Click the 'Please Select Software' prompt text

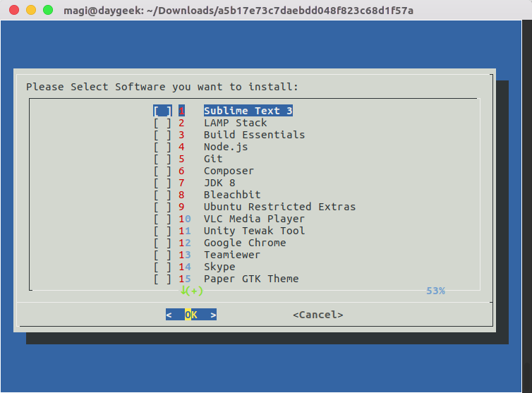162,87
